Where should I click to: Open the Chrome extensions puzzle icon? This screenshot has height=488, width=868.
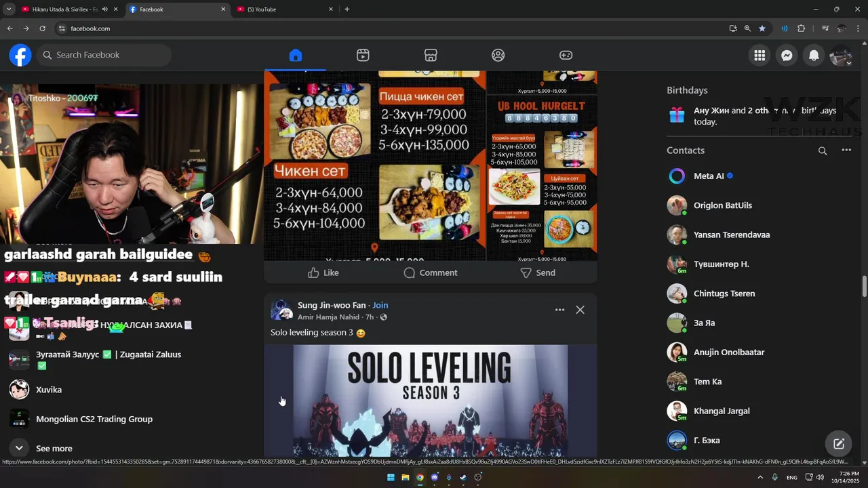801,28
